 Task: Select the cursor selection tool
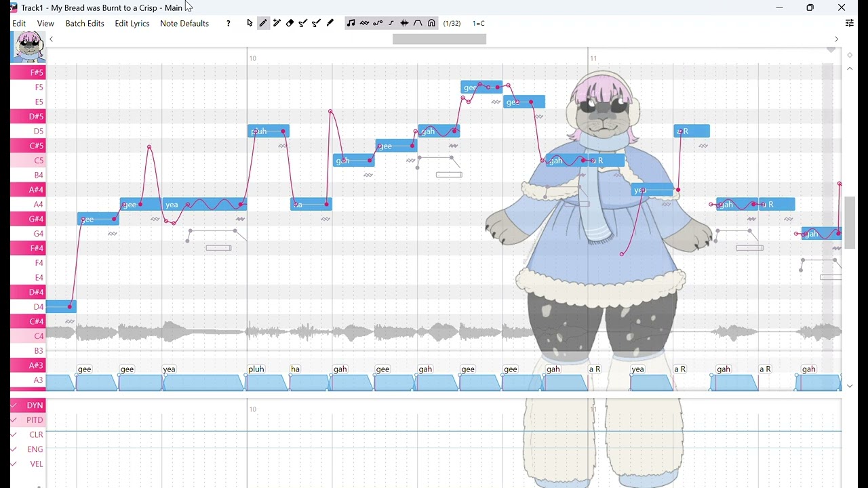click(x=250, y=24)
